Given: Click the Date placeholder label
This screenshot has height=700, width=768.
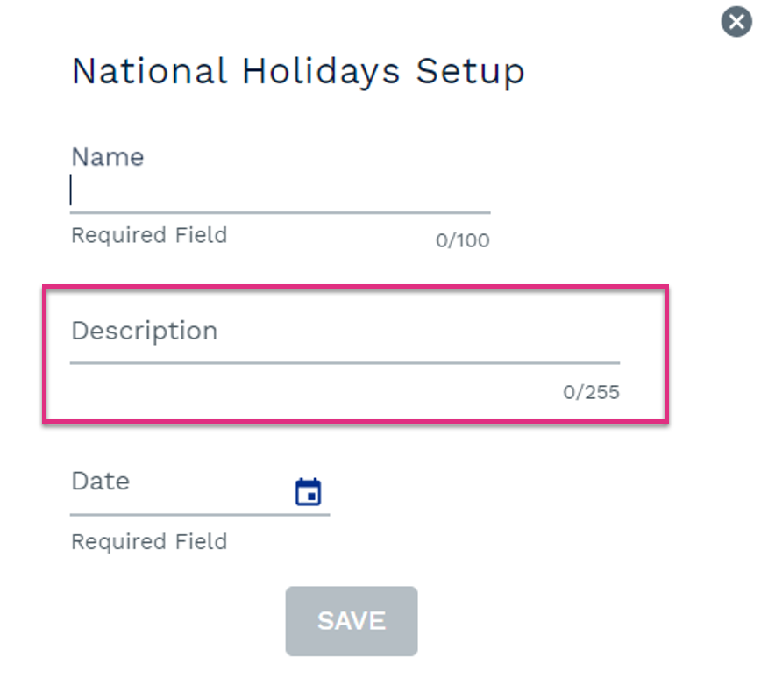Looking at the screenshot, I should [101, 481].
